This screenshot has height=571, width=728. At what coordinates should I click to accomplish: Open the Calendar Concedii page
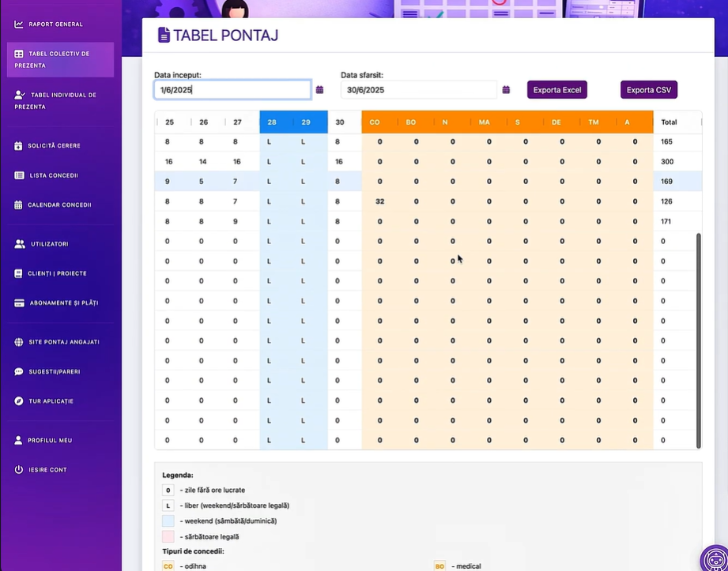(55, 205)
